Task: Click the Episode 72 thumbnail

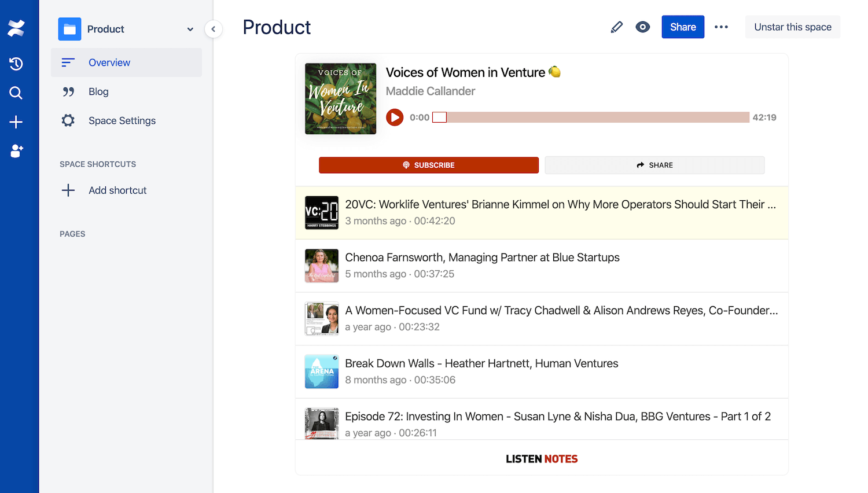Action: pyautogui.click(x=322, y=424)
